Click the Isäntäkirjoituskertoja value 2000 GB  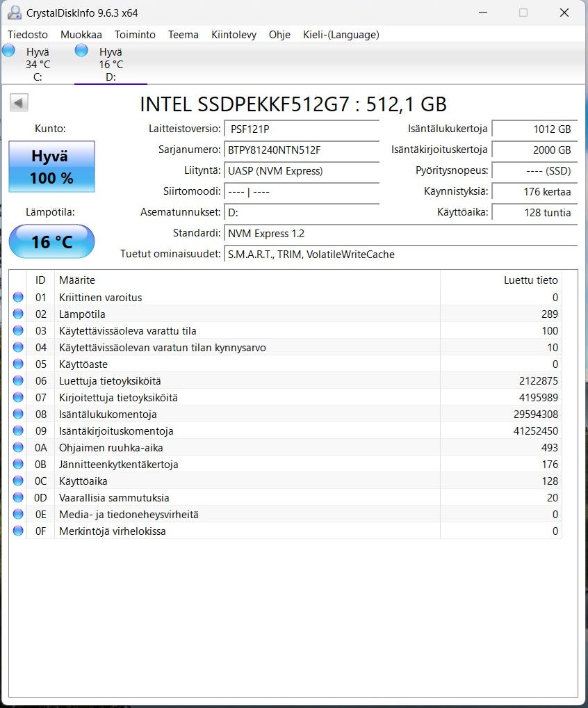(534, 150)
